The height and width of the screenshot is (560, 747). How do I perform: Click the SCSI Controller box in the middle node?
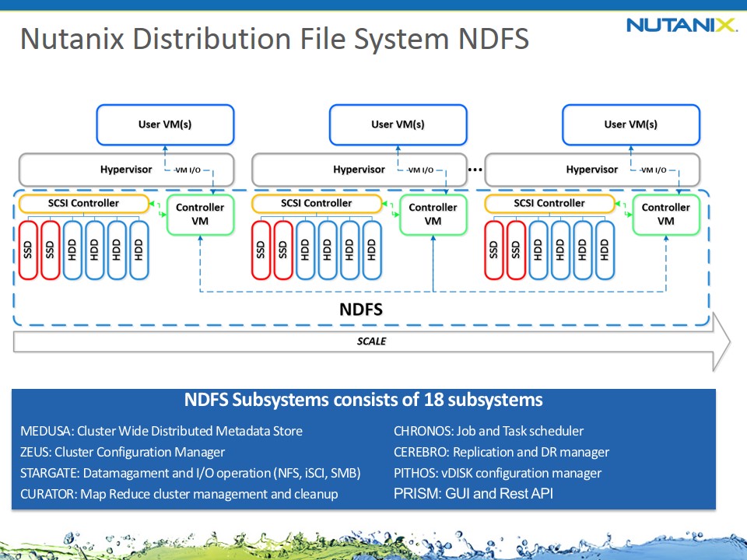tap(317, 203)
